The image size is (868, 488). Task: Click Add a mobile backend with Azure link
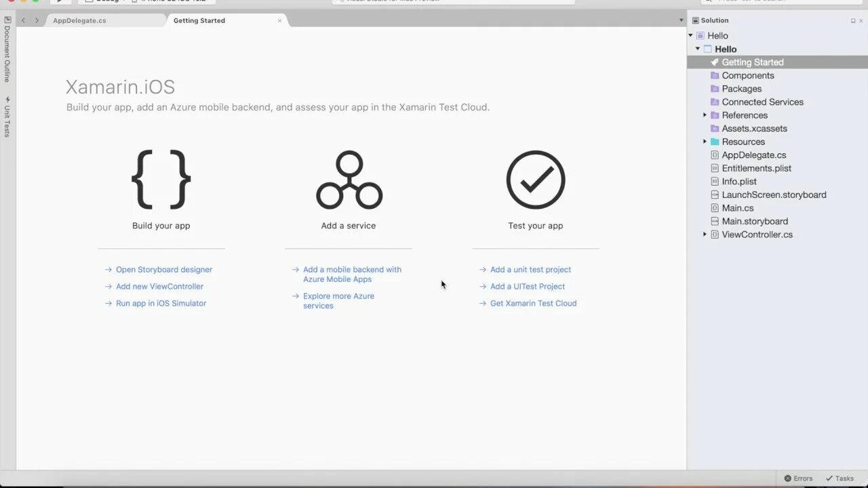click(x=352, y=274)
